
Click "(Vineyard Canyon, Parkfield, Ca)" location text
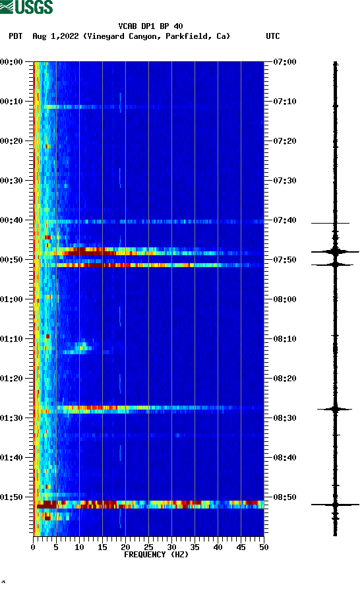coord(157,36)
